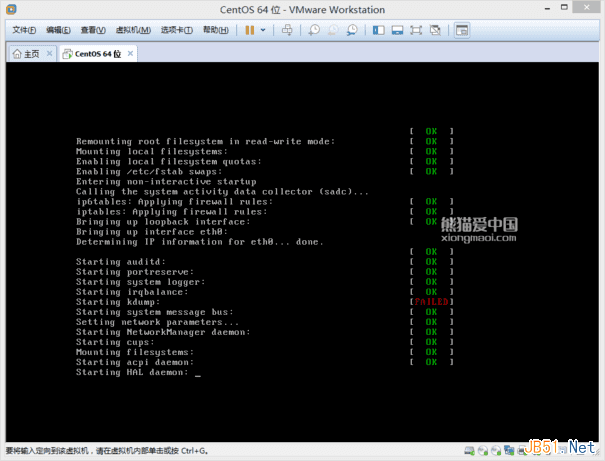Image resolution: width=605 pixels, height=461 pixels.
Task: Open the 文件 (File) menu
Action: 24,30
